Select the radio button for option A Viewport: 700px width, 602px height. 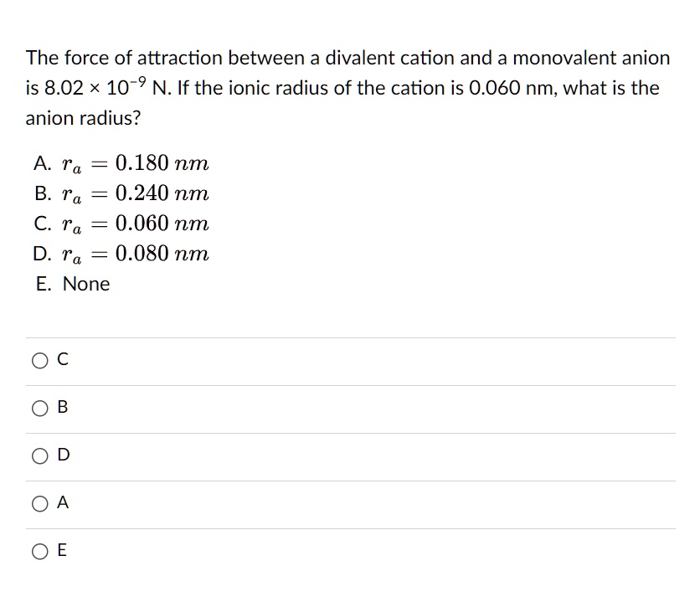tap(39, 503)
